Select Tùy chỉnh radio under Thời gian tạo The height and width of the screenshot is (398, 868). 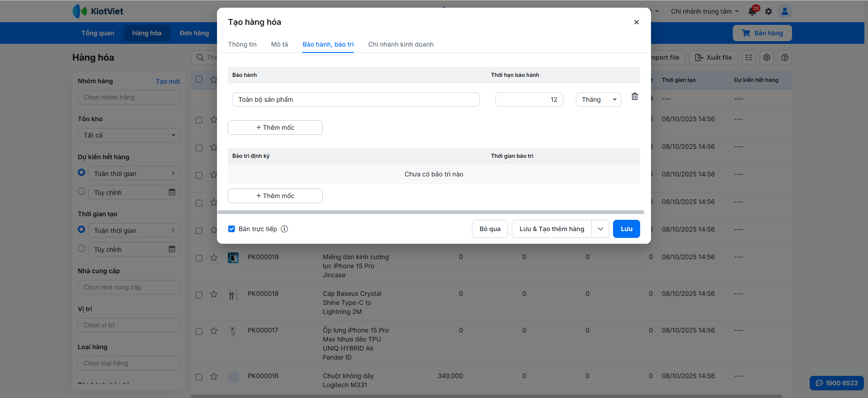click(81, 248)
